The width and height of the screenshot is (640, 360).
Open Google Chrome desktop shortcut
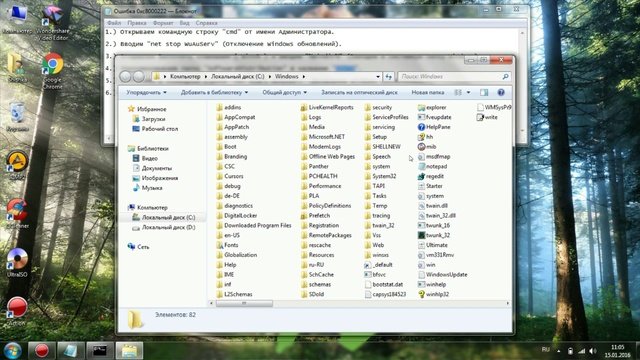tap(52, 70)
